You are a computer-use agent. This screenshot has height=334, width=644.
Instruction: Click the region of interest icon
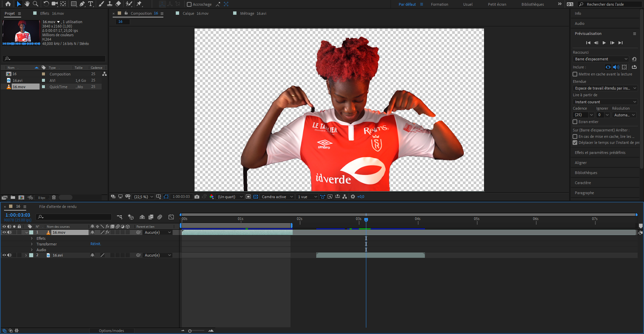[248, 197]
